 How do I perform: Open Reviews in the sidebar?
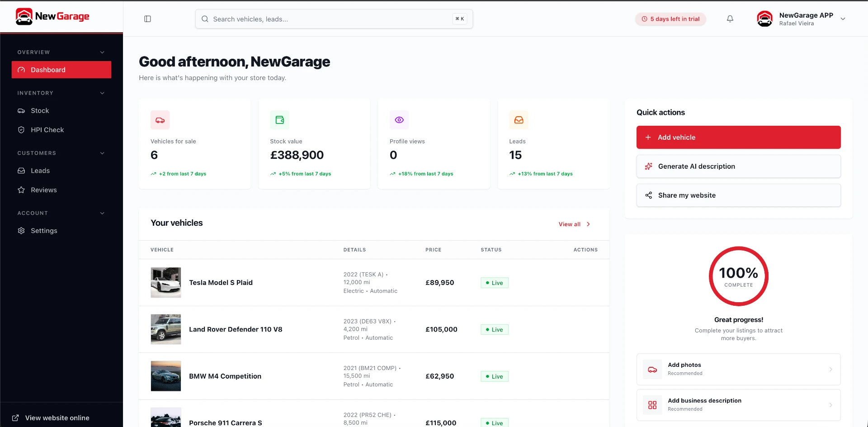[61, 190]
